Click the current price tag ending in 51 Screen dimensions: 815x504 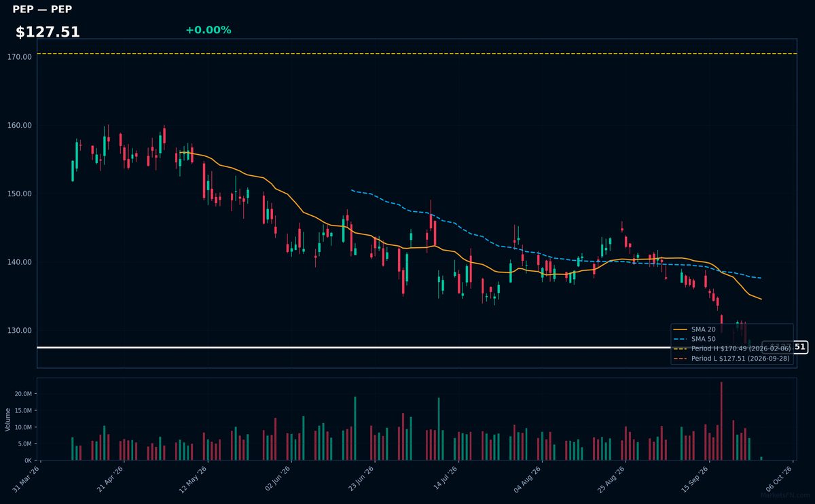(784, 347)
